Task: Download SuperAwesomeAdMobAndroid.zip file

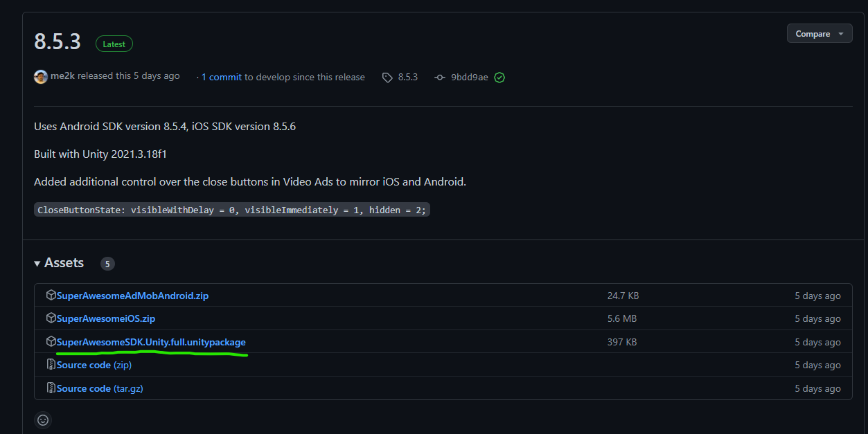Action: click(132, 296)
